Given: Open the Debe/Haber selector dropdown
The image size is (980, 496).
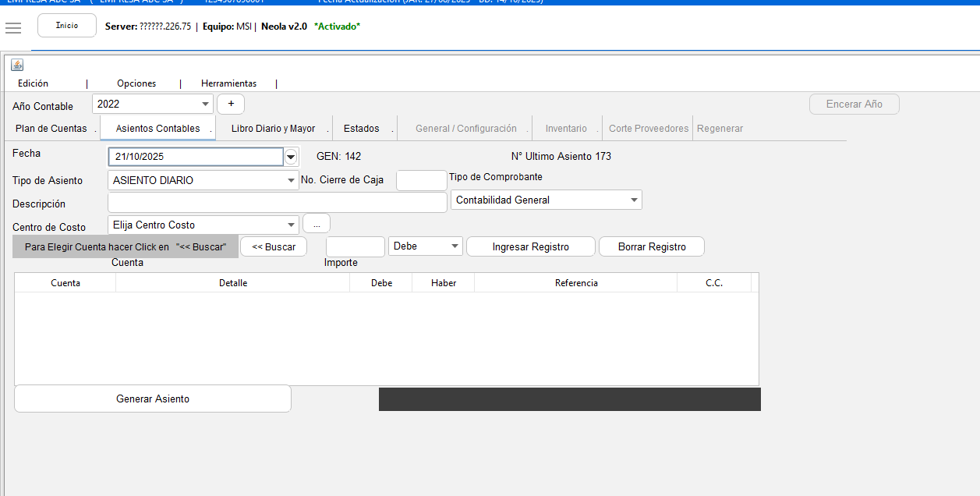Looking at the screenshot, I should [455, 246].
